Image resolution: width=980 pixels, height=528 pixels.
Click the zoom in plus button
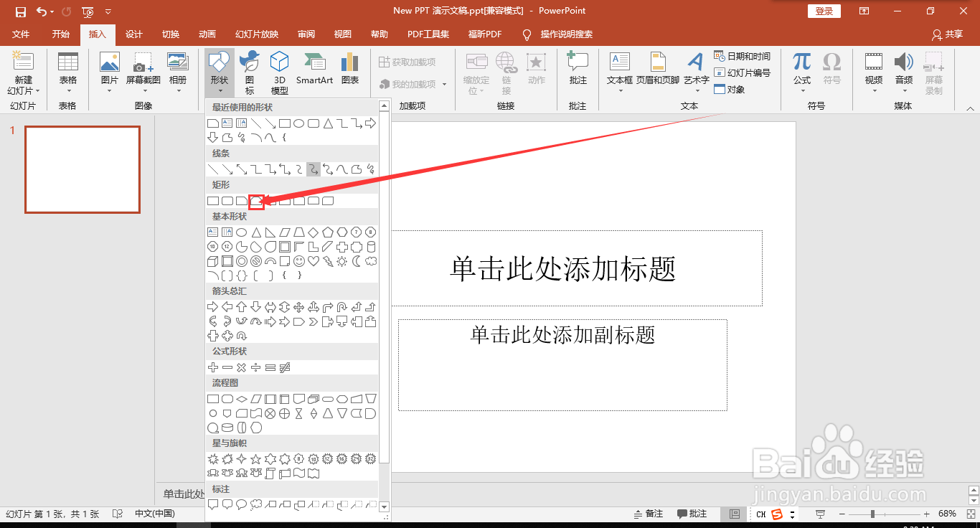click(x=927, y=514)
